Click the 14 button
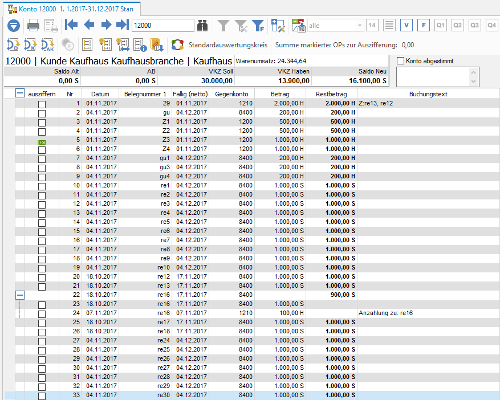Screen dimensions: 500x400 (372, 25)
